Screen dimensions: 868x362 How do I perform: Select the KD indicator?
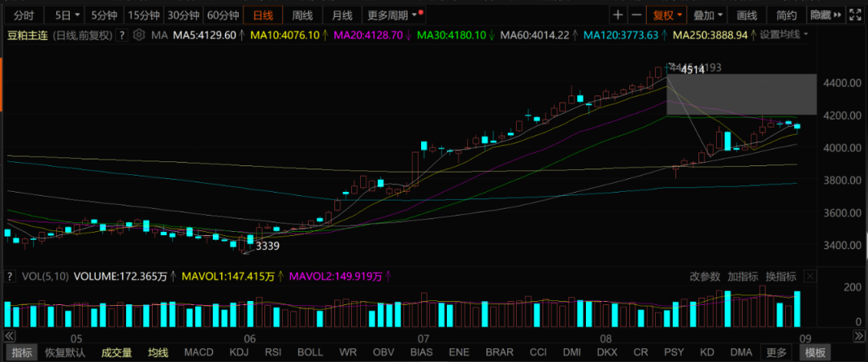coord(707,352)
